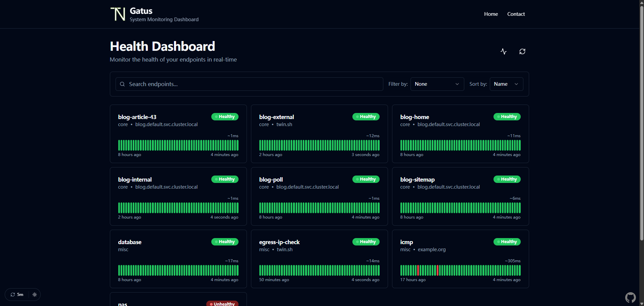Open the egress-ip-check endpoint details

[x=279, y=242]
